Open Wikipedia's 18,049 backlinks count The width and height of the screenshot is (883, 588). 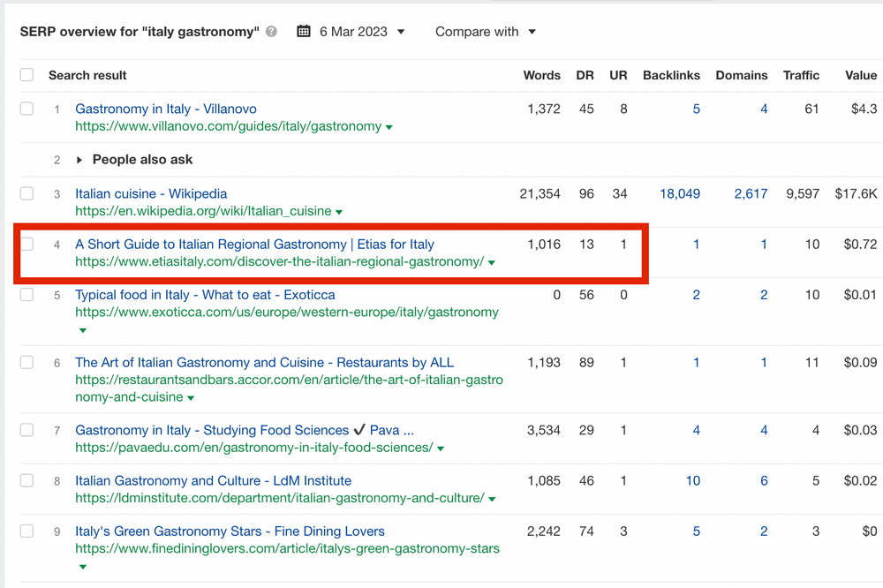coord(680,193)
